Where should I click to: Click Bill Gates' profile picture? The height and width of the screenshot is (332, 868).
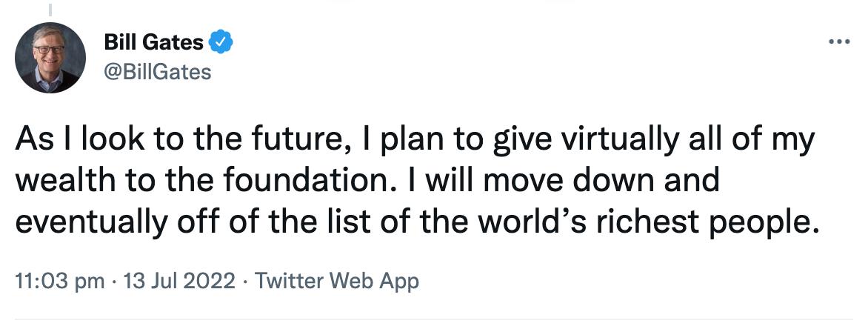[x=50, y=58]
